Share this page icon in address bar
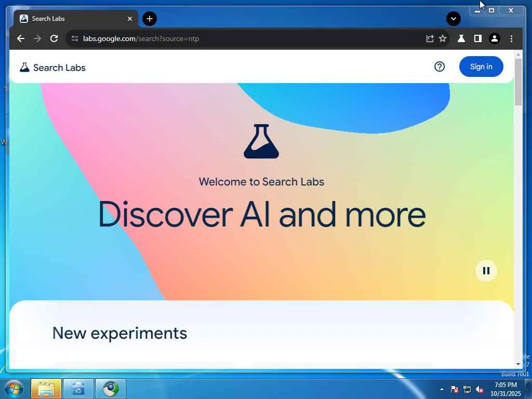This screenshot has height=399, width=532. [430, 38]
